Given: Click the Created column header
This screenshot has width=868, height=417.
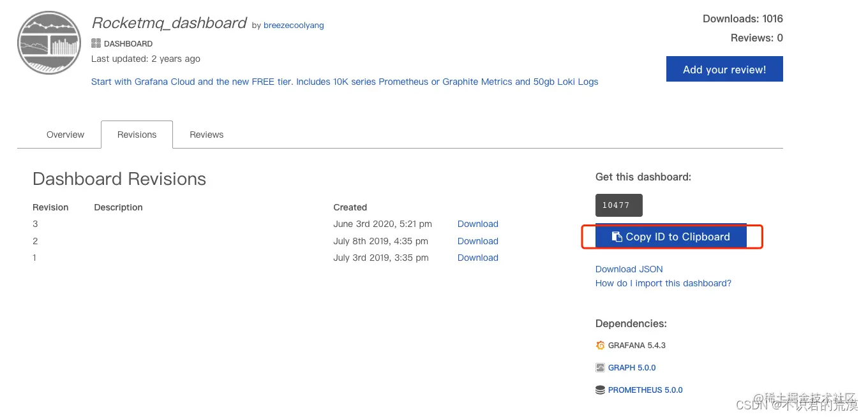Looking at the screenshot, I should point(350,207).
